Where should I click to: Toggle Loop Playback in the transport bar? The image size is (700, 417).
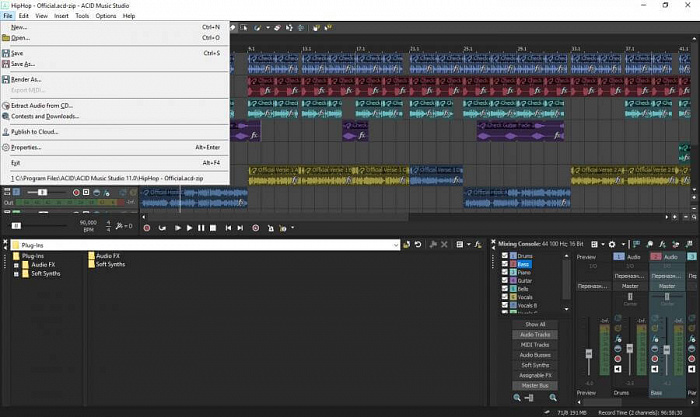coord(163,228)
